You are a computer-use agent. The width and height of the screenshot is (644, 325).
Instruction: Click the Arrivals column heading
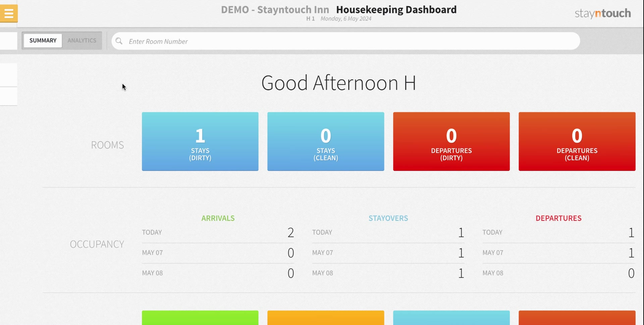point(218,218)
